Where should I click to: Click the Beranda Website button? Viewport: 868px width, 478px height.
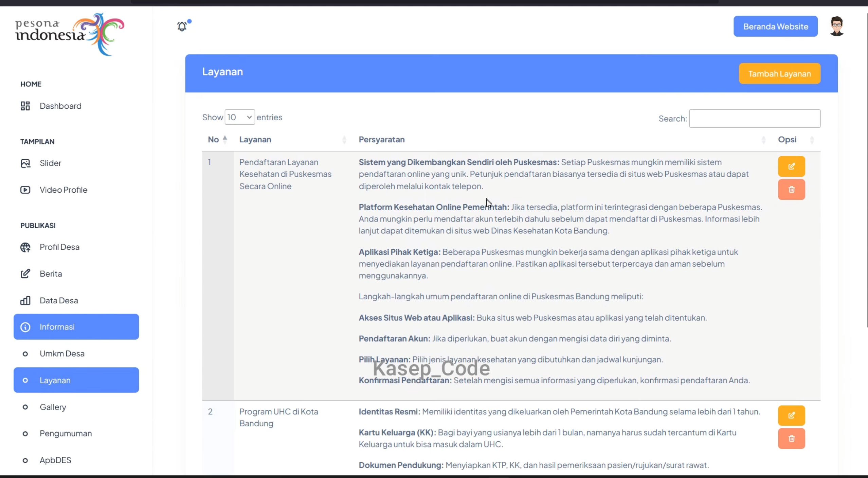(775, 26)
